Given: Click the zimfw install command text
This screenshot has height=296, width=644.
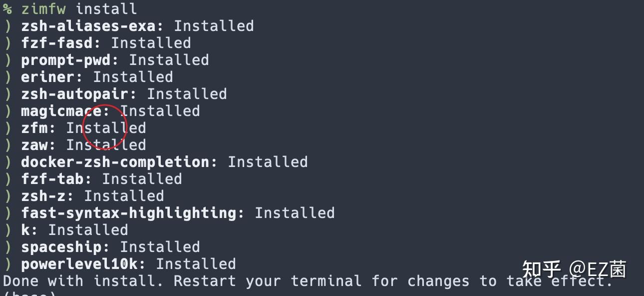Looking at the screenshot, I should [x=79, y=8].
